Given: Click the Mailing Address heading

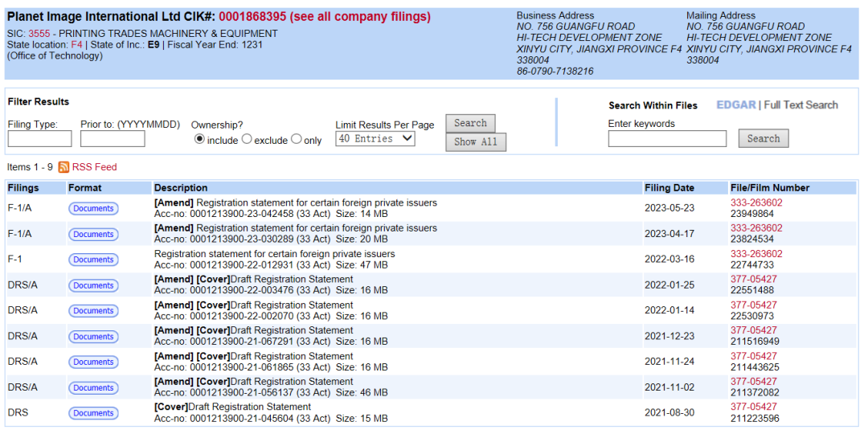Looking at the screenshot, I should pos(721,15).
